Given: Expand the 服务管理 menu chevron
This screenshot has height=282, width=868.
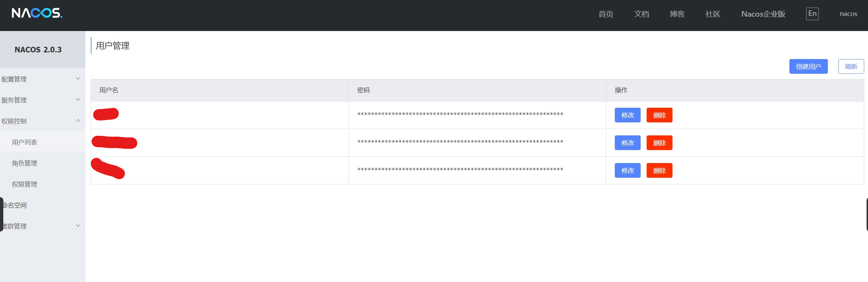Looking at the screenshot, I should click(78, 100).
